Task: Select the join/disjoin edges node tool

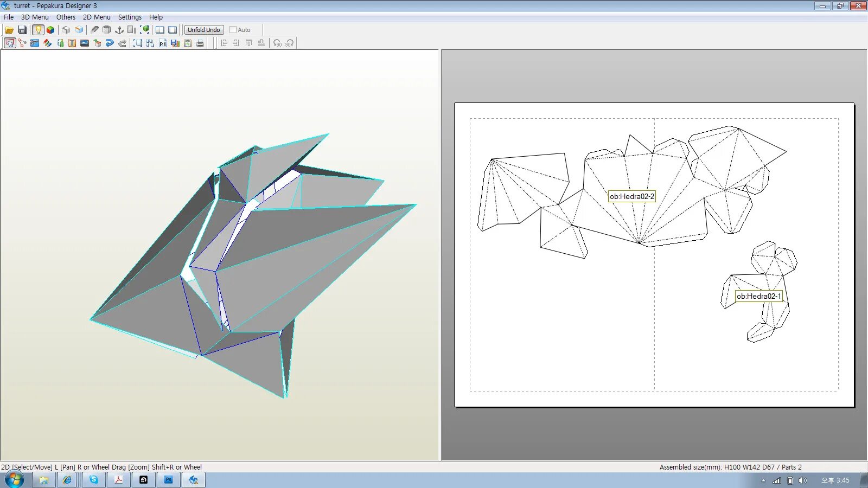Action: (22, 43)
